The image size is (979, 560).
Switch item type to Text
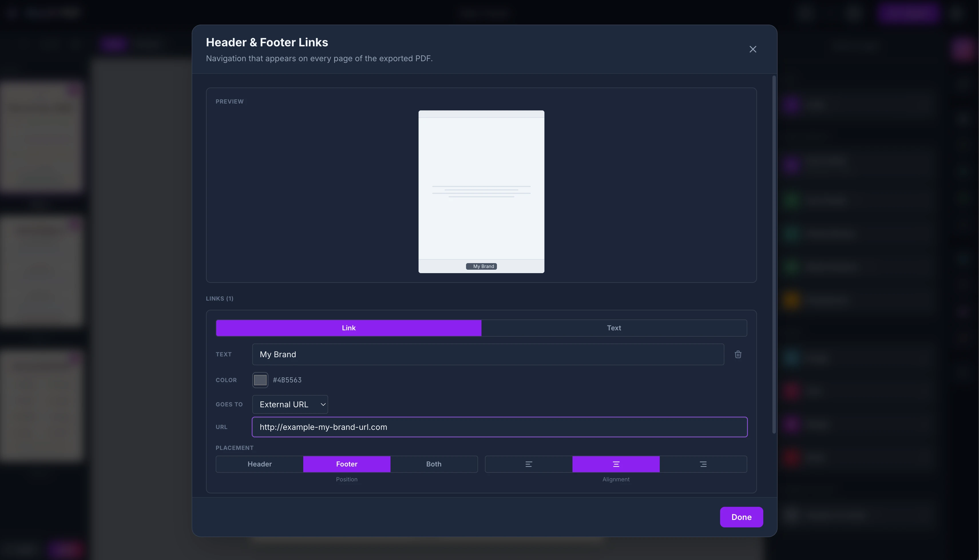[614, 328]
